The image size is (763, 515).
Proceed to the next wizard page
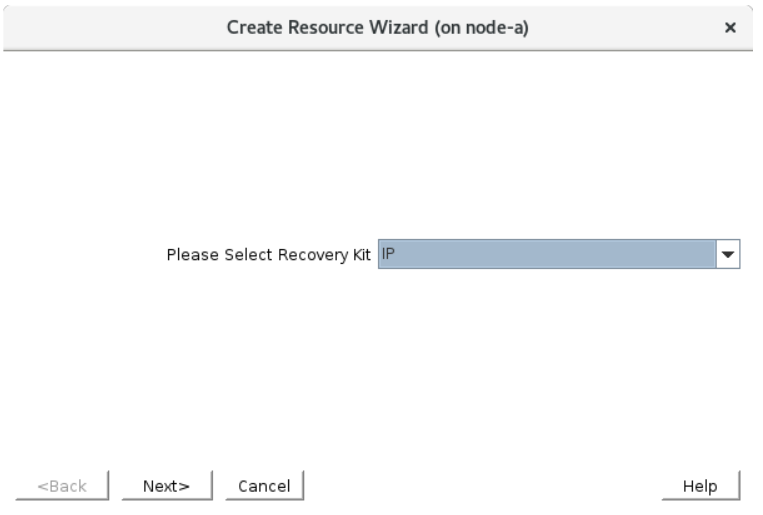[x=166, y=486]
